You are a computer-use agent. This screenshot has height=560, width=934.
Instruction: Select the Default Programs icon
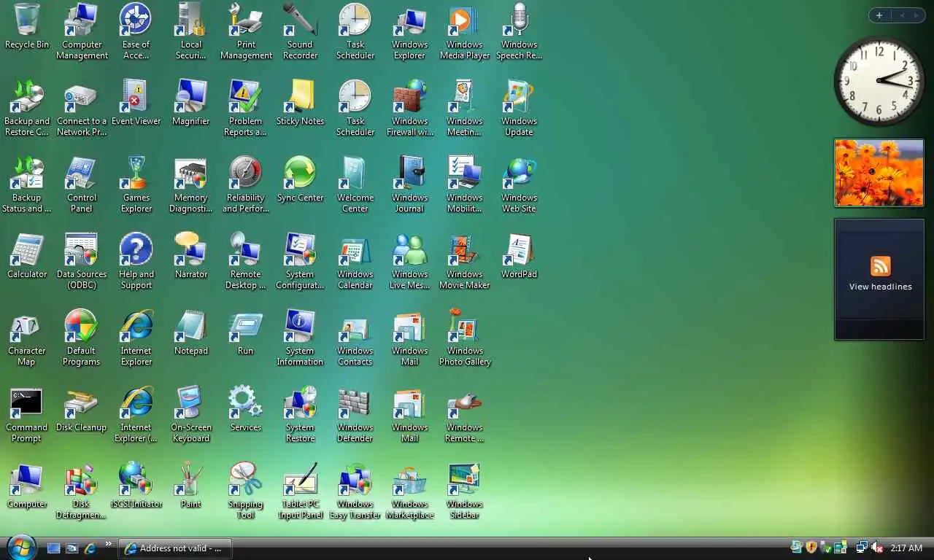pyautogui.click(x=82, y=338)
